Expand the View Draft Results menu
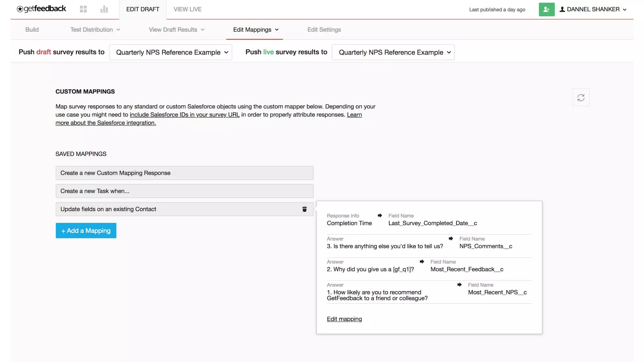Viewport: 644px width, 362px height. point(177,30)
